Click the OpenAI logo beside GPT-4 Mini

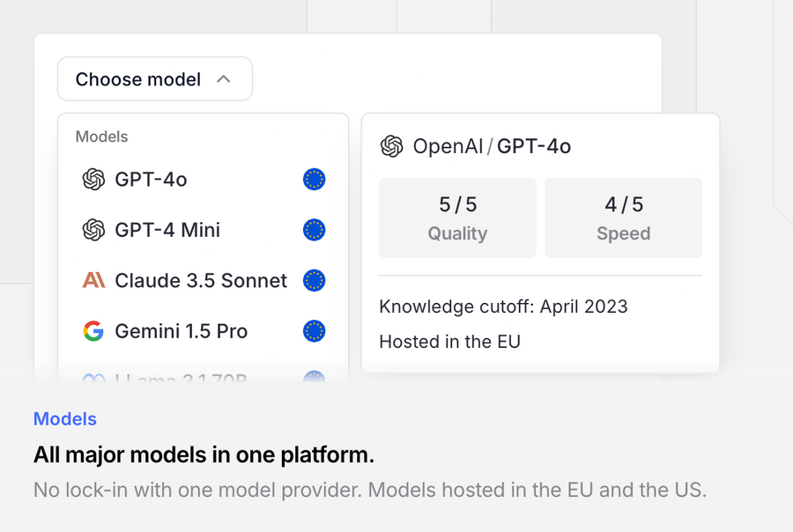[x=93, y=230]
